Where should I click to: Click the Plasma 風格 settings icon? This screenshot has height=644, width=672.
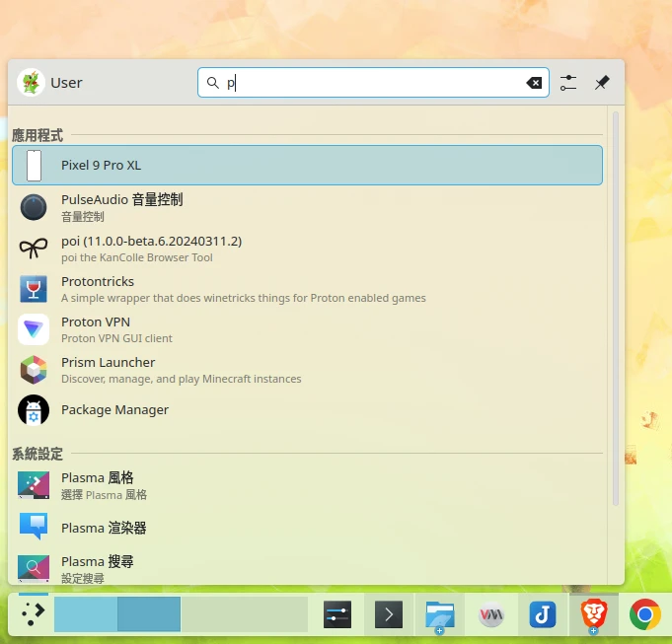[34, 485]
